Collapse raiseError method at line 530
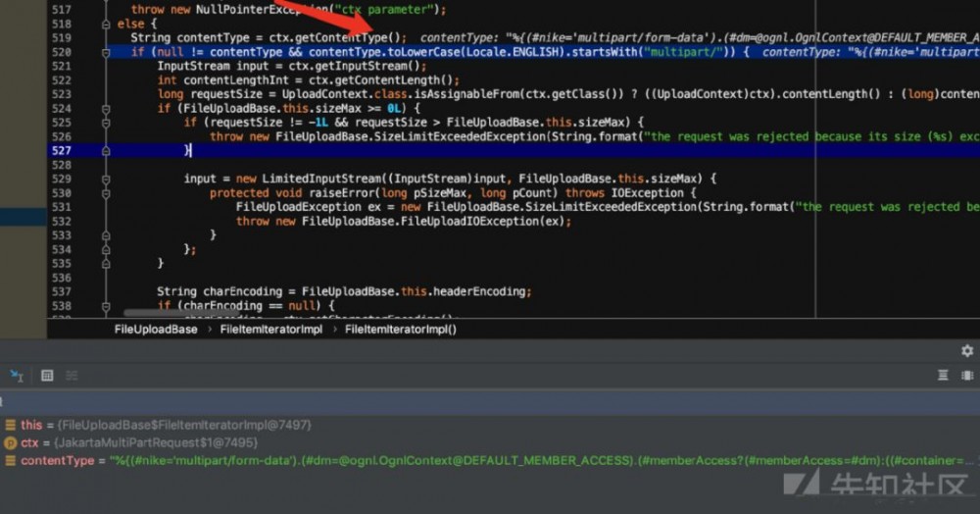980x514 pixels. (x=106, y=193)
